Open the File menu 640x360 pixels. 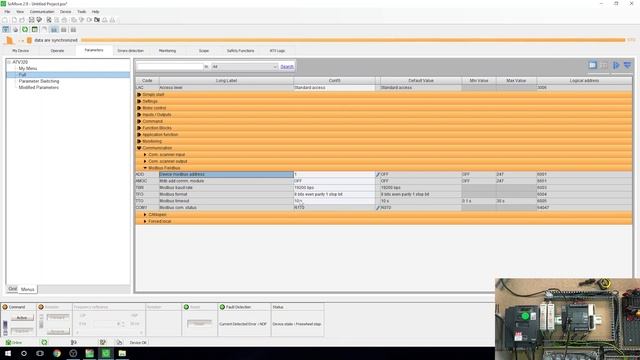click(7, 12)
